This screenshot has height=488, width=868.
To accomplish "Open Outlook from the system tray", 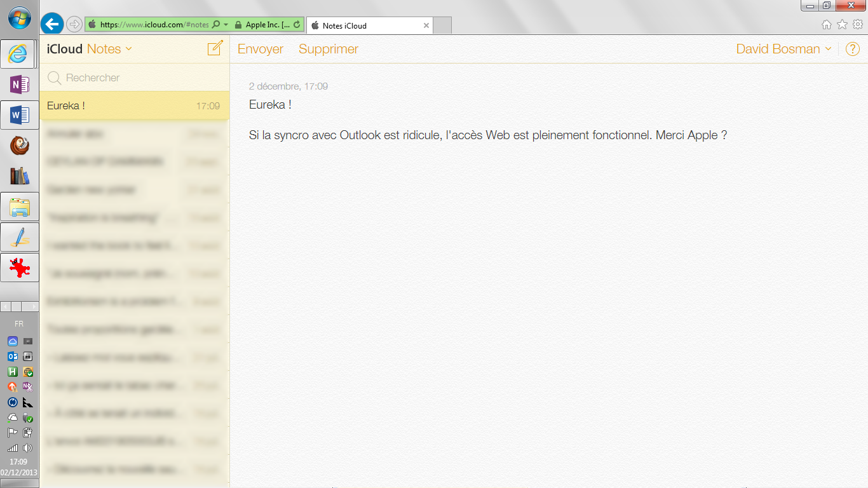I will [x=13, y=356].
